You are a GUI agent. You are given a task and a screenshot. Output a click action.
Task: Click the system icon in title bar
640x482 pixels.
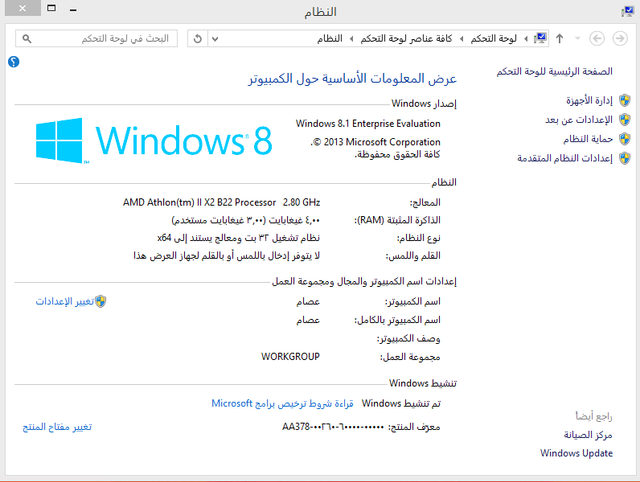(x=627, y=12)
